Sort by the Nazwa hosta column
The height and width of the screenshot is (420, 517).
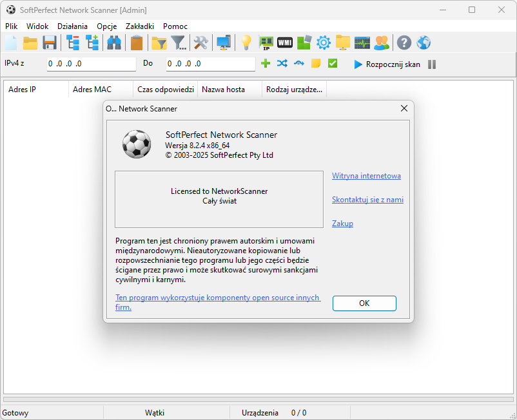pyautogui.click(x=229, y=90)
